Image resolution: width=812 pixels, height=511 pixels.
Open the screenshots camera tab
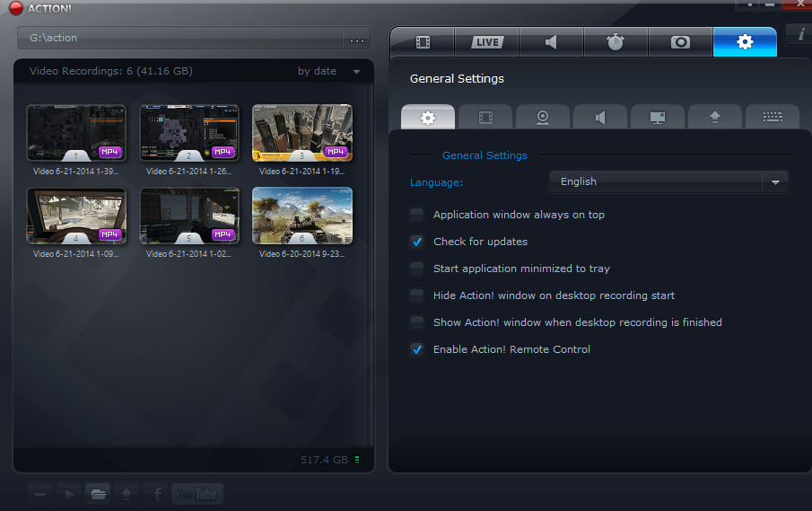680,42
